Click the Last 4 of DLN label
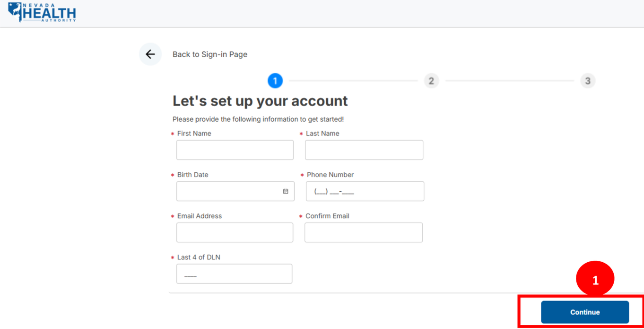The image size is (644, 329). (x=199, y=257)
